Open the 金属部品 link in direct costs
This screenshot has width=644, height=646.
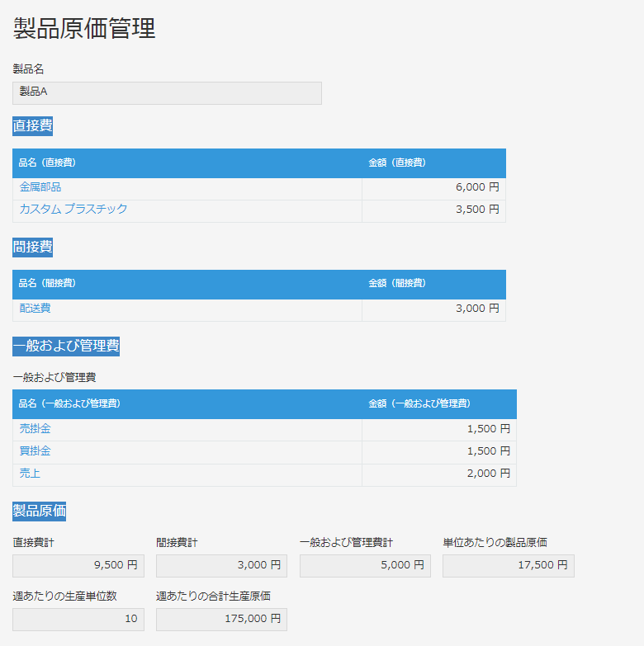click(x=40, y=187)
